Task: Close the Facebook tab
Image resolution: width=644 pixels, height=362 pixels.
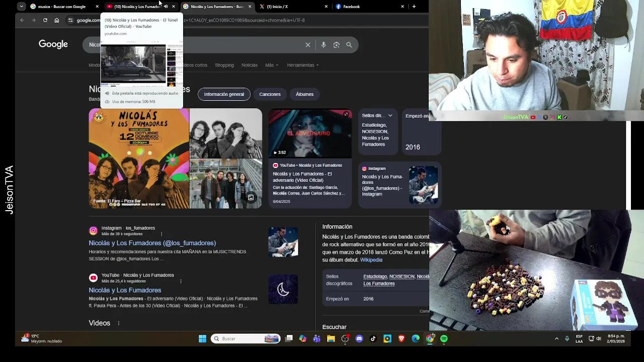Action: [x=403, y=7]
